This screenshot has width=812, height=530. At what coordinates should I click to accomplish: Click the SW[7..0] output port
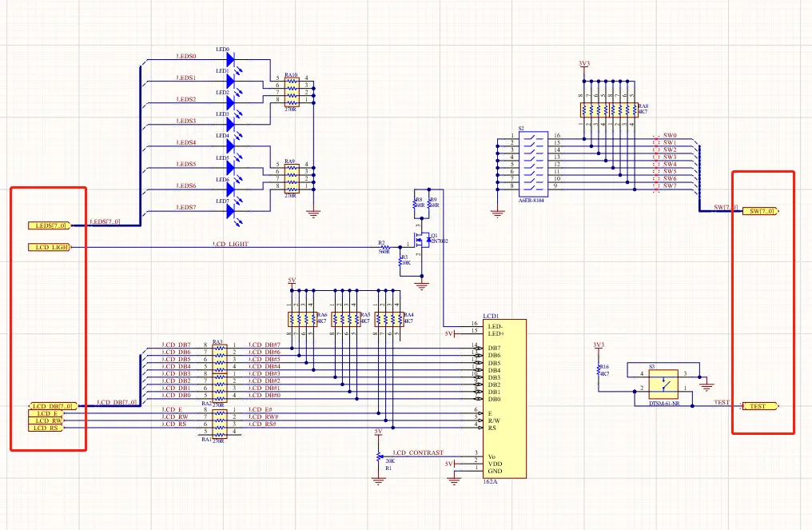coord(761,211)
